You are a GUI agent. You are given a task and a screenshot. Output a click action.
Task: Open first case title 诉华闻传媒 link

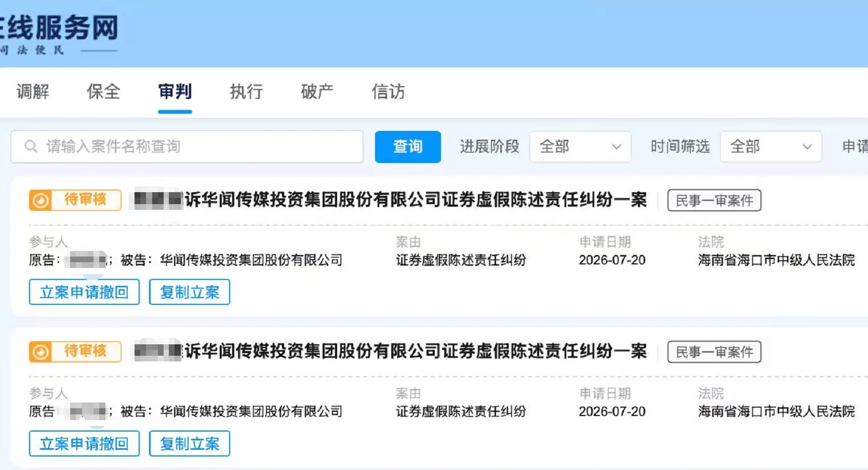(416, 200)
